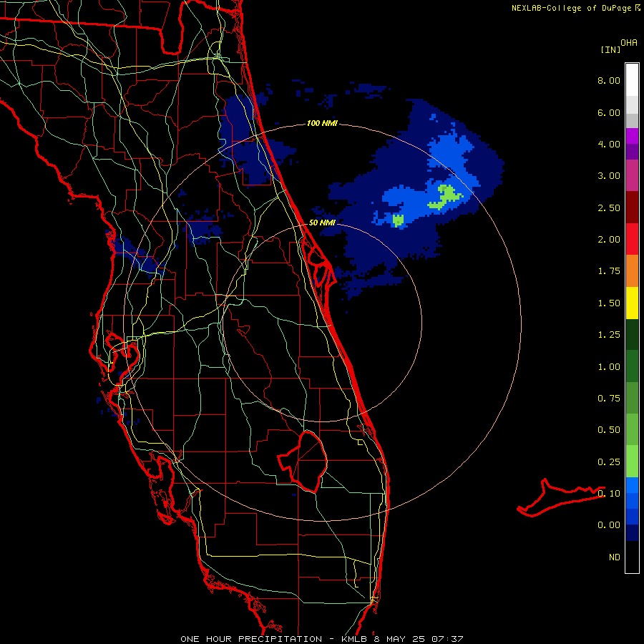Pick the dark red legend swatch beside 2.50

632,208
